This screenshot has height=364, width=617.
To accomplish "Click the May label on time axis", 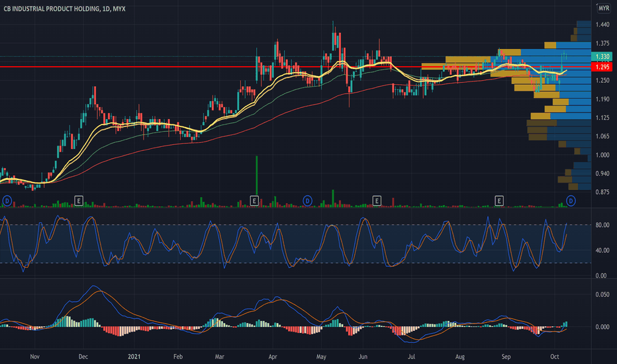I will [321, 357].
